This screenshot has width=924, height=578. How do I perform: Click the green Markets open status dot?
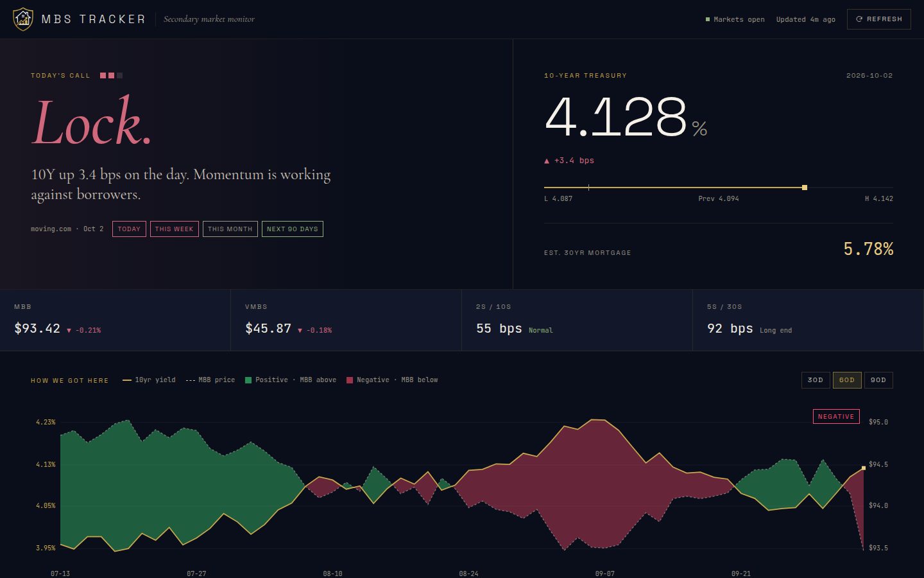click(708, 19)
